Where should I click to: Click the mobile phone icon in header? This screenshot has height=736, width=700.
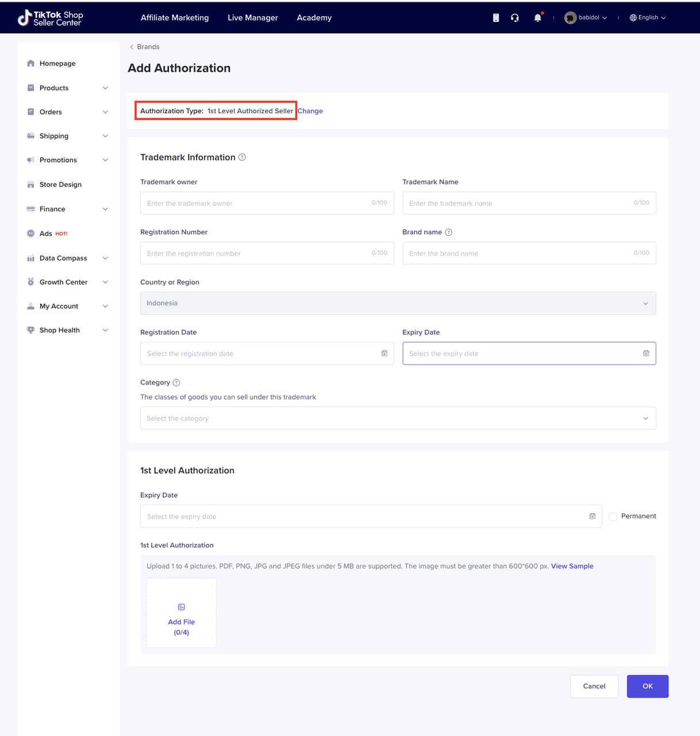(496, 18)
